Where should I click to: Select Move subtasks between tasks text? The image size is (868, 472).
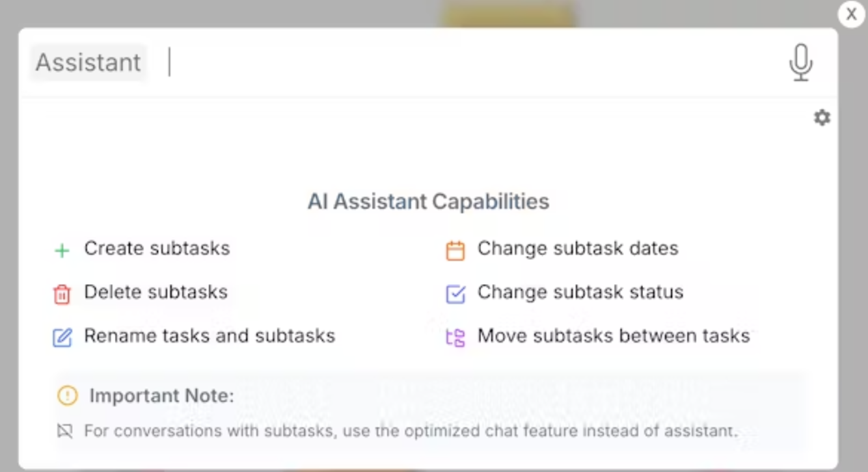coord(614,336)
